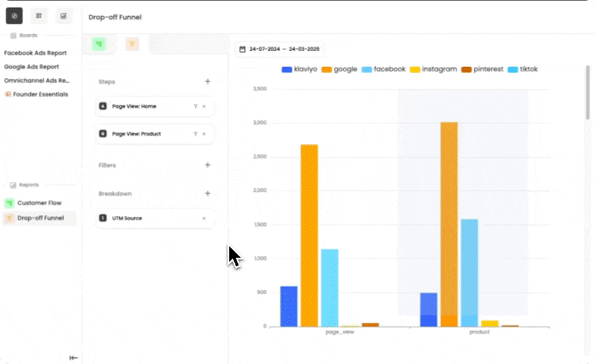Screen dimensions: 595x364
Task: Select the Page View: Product step card
Action: 155,133
